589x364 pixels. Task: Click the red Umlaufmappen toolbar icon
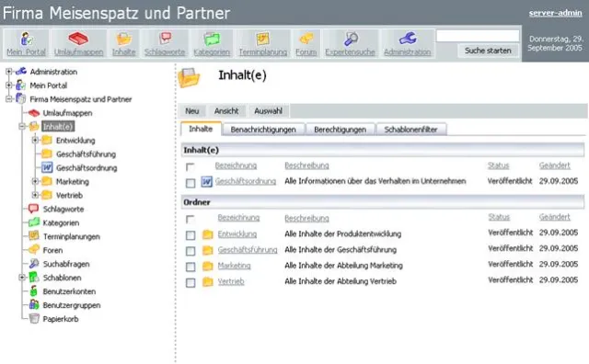pyautogui.click(x=78, y=39)
